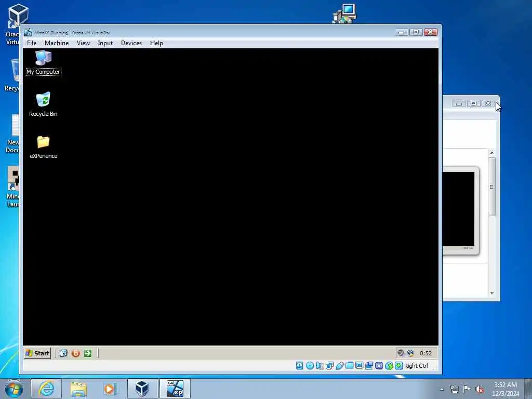Click the 'Right Ctrl' host key label

[416, 366]
